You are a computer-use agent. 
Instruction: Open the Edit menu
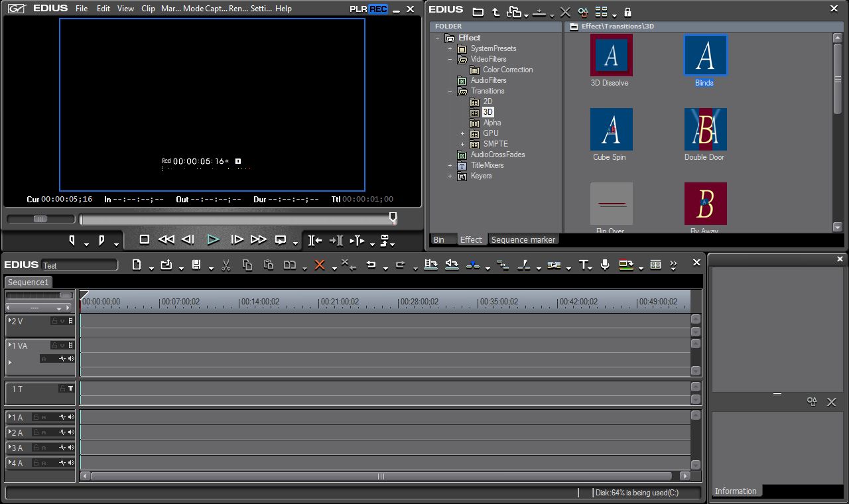coord(103,9)
